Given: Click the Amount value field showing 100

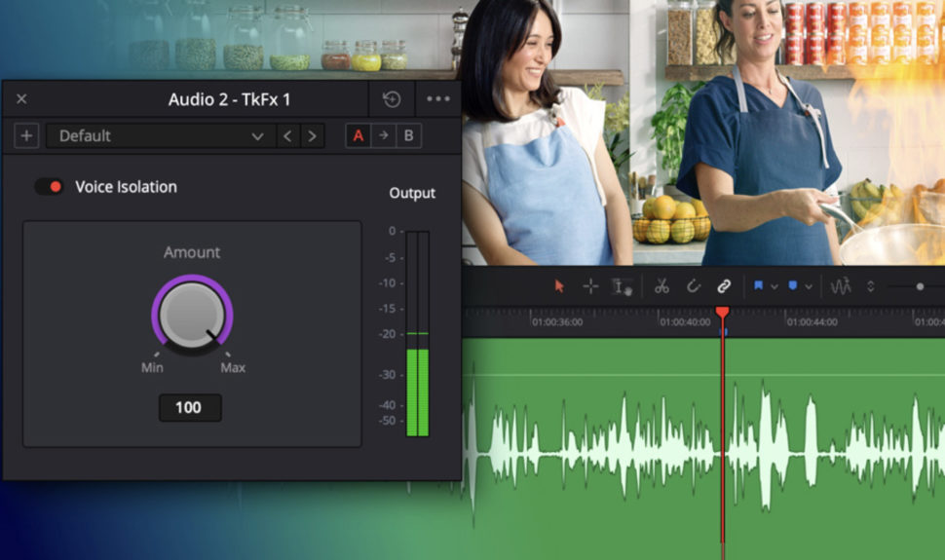Looking at the screenshot, I should coord(190,408).
